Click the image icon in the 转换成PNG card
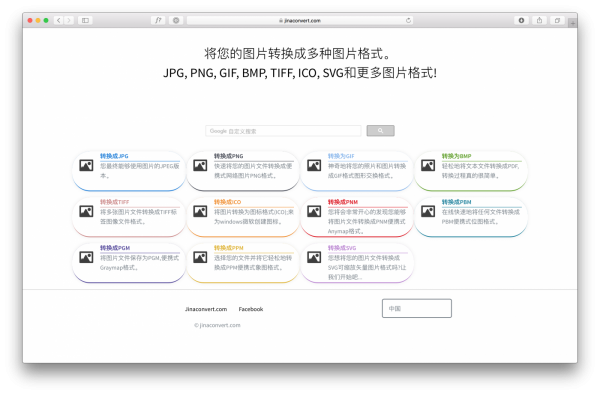Image resolution: width=600 pixels, height=395 pixels. 200,166
